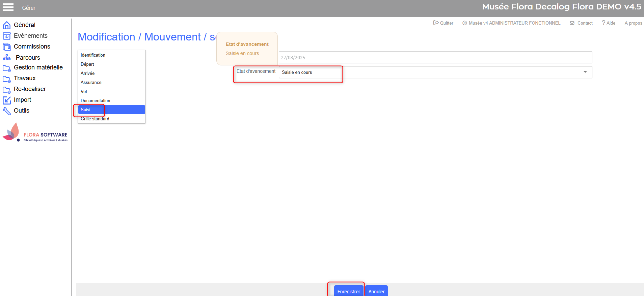Viewport: 644px width, 296px height.
Task: Click the Parcours hierarchy icon
Action: point(7,58)
